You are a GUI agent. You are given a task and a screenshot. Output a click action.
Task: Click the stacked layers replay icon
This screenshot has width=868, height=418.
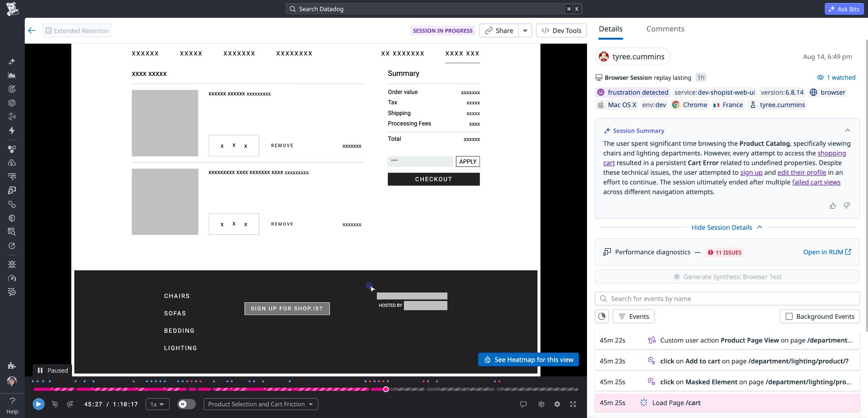541,404
